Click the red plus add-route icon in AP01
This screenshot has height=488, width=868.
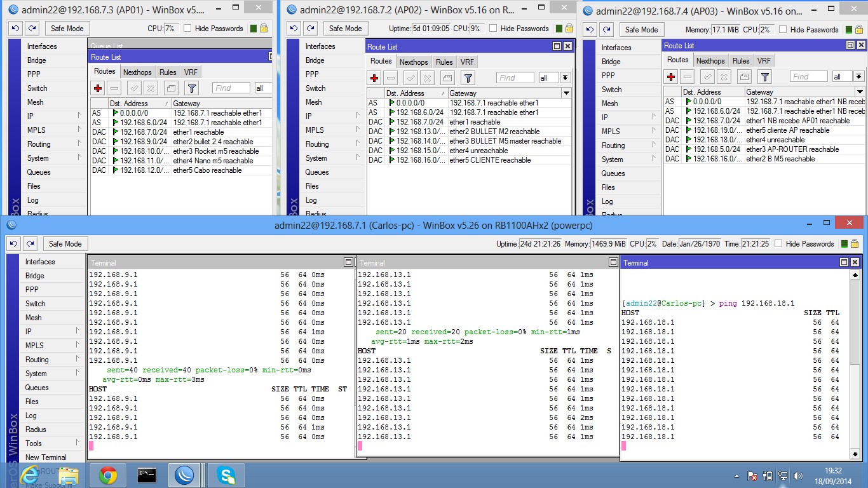[x=98, y=88]
